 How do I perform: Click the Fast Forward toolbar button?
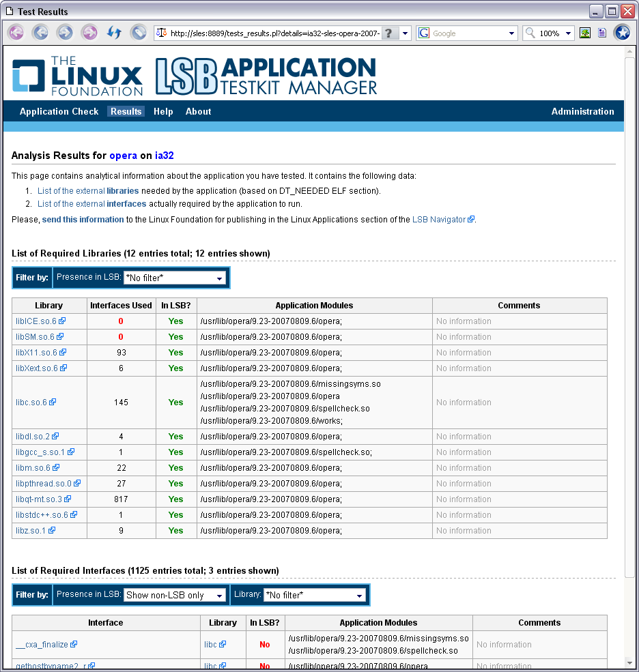[89, 33]
